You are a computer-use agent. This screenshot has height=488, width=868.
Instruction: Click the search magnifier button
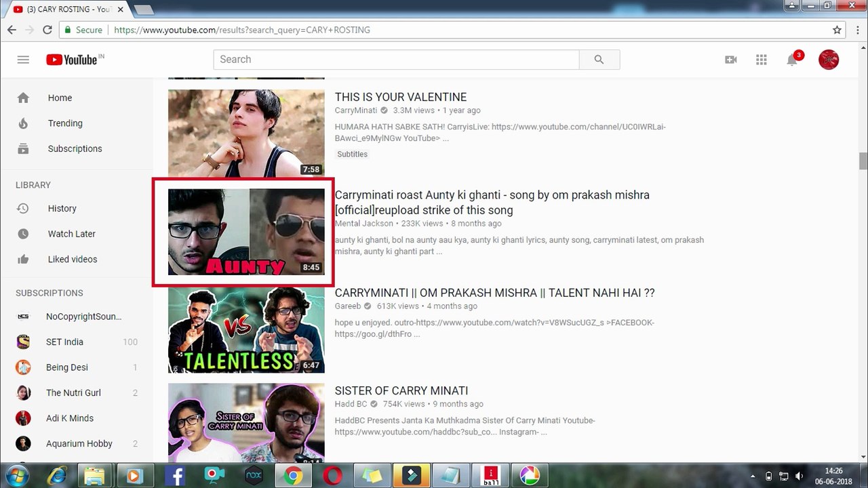click(599, 60)
